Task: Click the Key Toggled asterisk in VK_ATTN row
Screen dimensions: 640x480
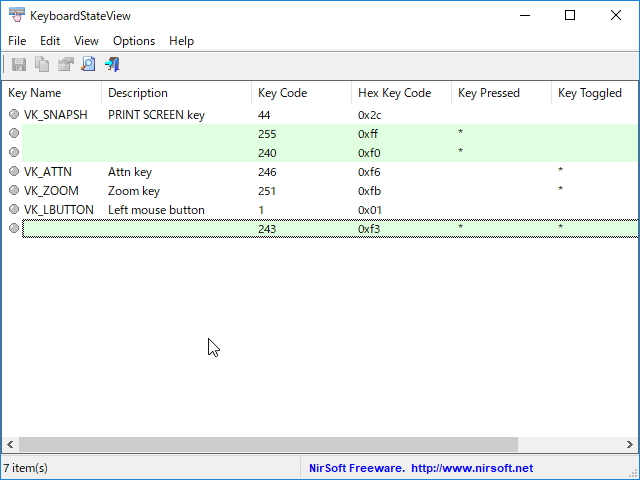Action: tap(560, 170)
